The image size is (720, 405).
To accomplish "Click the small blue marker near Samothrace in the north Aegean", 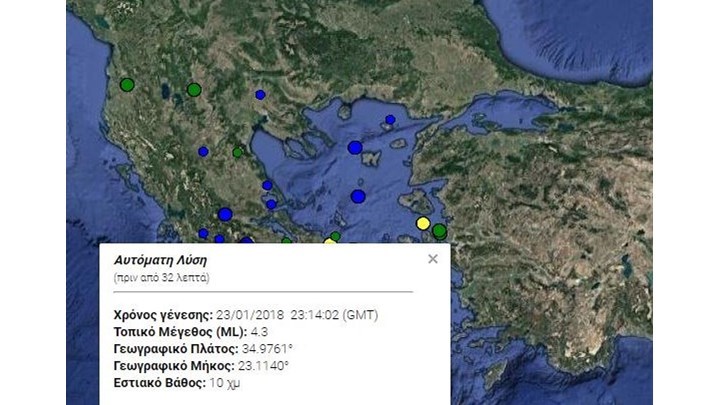I will pos(390,120).
